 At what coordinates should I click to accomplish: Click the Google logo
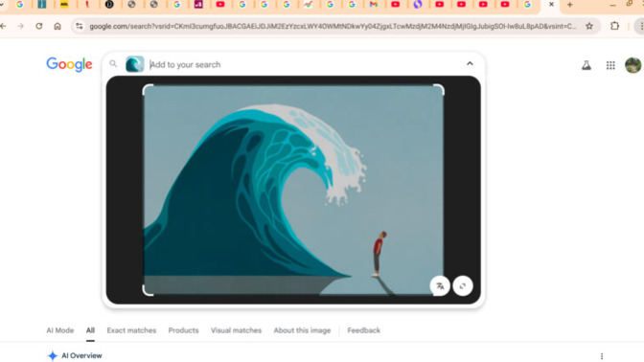click(x=69, y=64)
